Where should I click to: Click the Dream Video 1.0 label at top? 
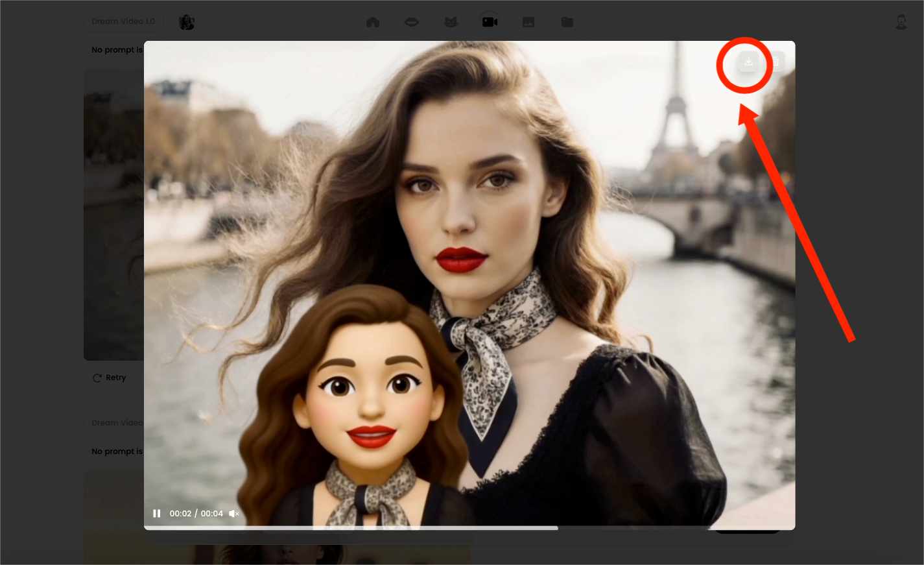pyautogui.click(x=123, y=21)
